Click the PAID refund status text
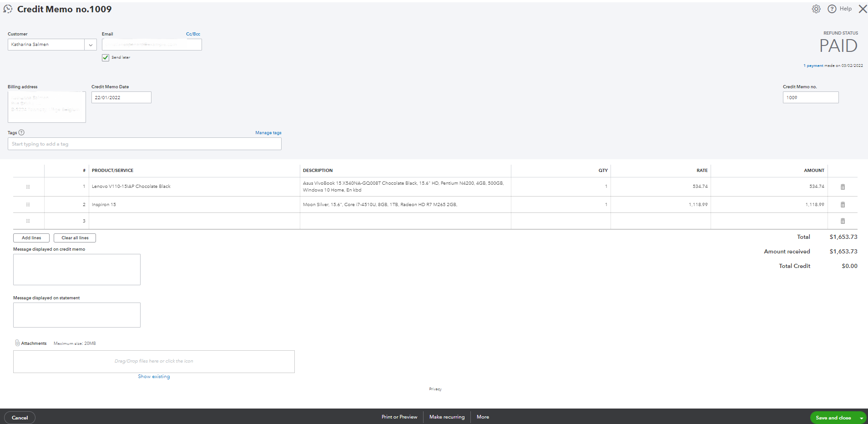The width and height of the screenshot is (868, 424). (x=838, y=46)
